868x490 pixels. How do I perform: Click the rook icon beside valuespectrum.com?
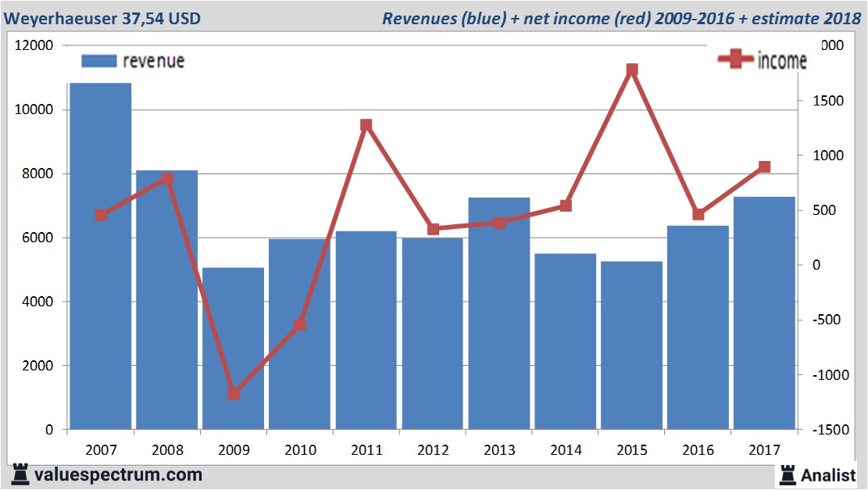coord(21,474)
